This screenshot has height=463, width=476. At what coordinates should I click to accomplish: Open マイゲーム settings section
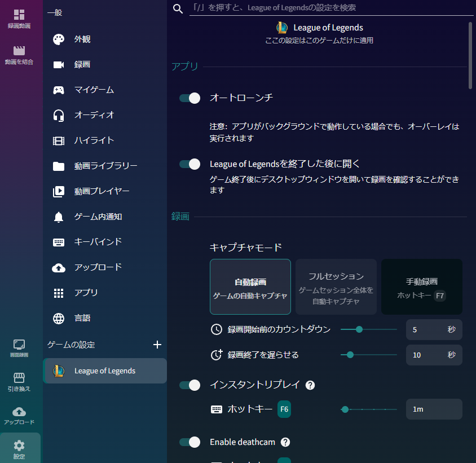coord(105,90)
